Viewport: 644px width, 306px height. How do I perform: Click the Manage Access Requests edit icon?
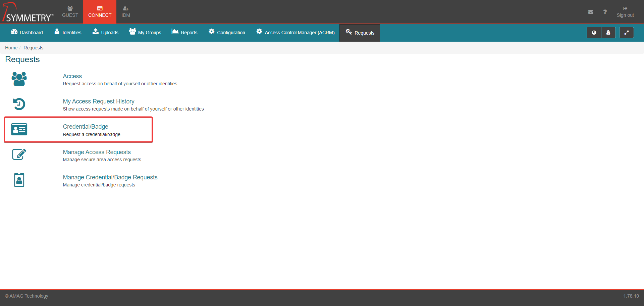[19, 155]
